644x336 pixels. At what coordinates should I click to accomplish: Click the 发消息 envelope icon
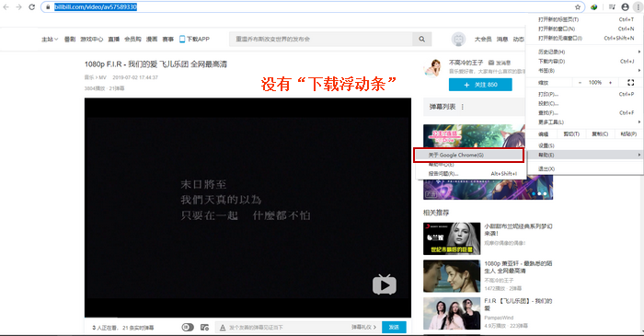coord(490,63)
